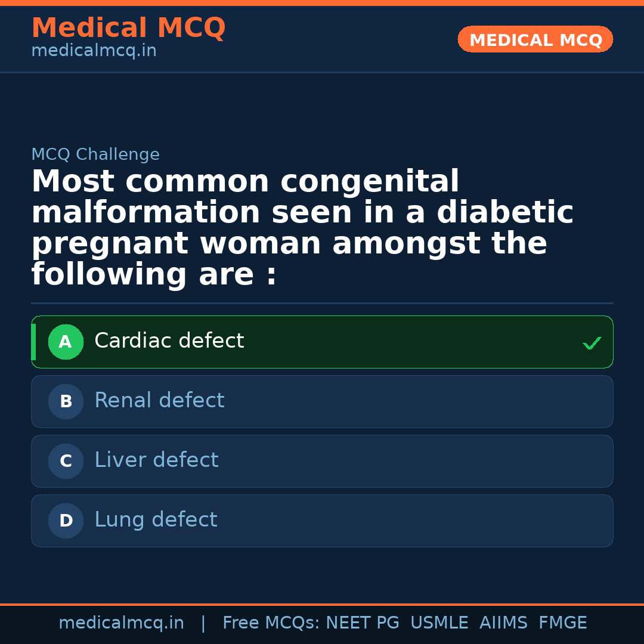The image size is (644, 644).
Task: Open medicalmcq.in link in the footer bar
Action: click(121, 623)
